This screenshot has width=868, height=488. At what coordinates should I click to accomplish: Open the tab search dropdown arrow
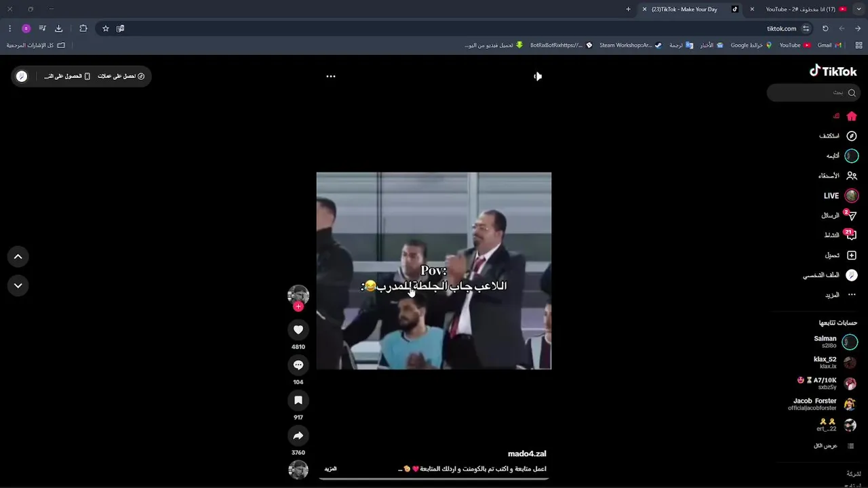pyautogui.click(x=859, y=9)
